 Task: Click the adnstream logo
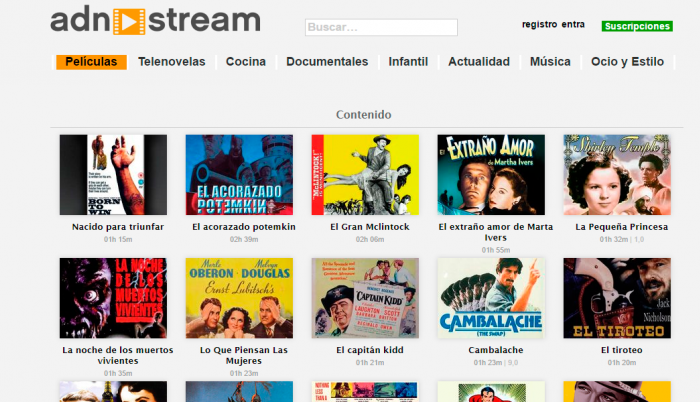(155, 21)
